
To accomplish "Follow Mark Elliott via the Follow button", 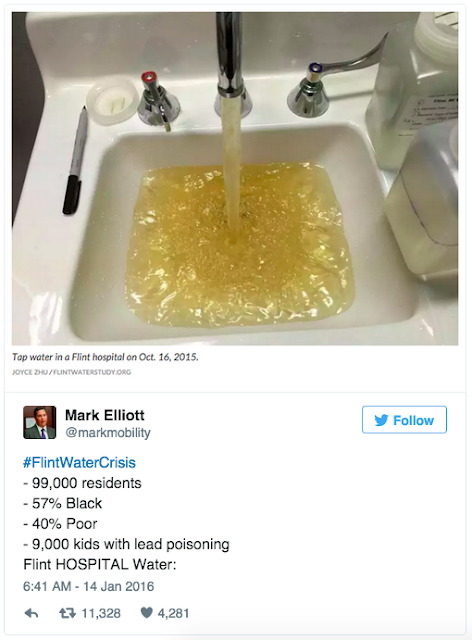I will 404,420.
